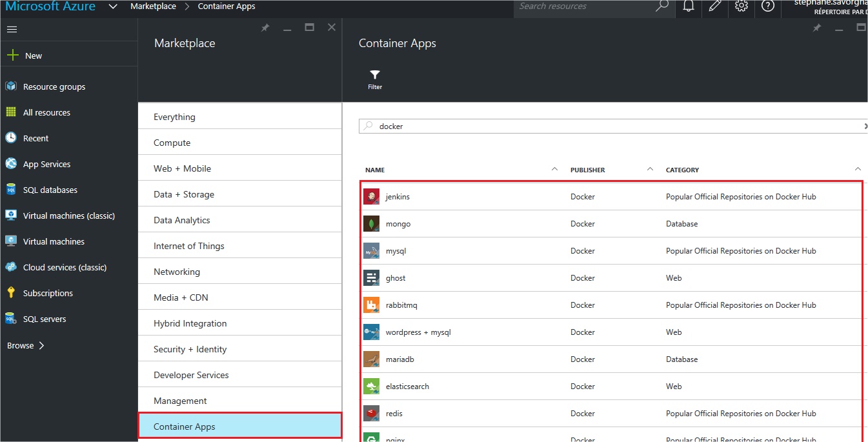Screen dimensions: 868x442
Task: Select Networking category
Action: click(x=239, y=272)
